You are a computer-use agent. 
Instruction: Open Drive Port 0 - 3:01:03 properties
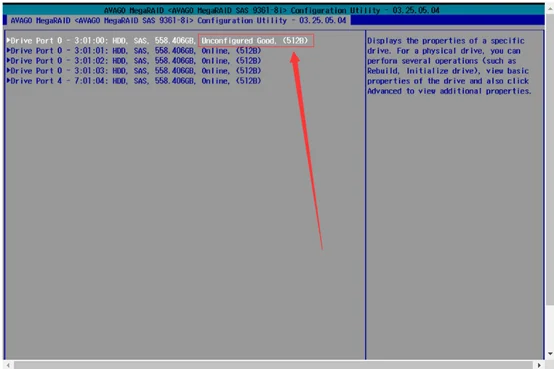(x=134, y=71)
